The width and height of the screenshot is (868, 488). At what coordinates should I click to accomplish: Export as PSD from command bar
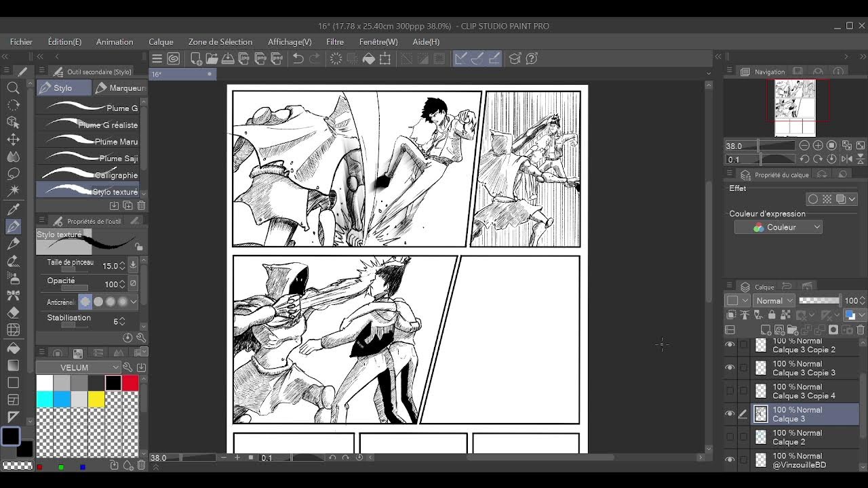click(277, 58)
